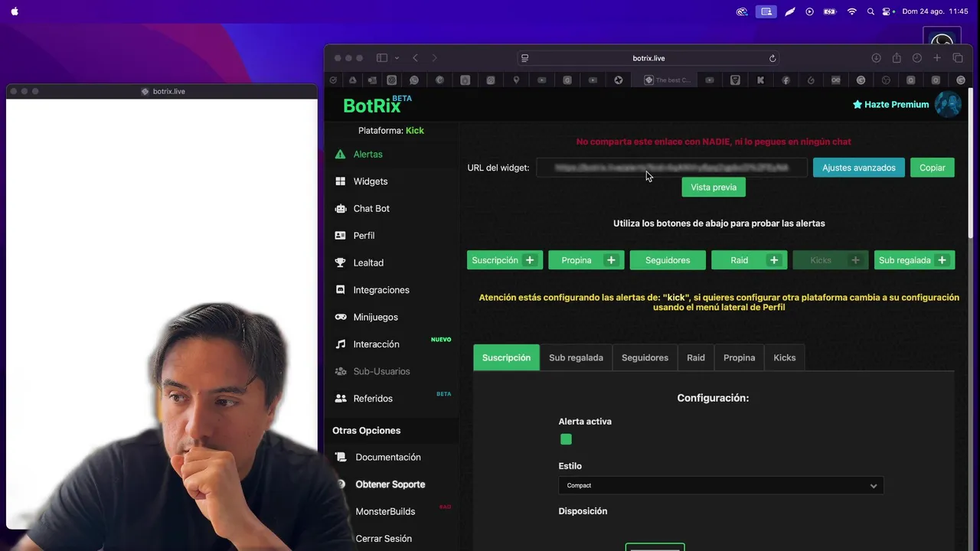This screenshot has height=551, width=980.
Task: Click the 'Plataforma: Kick' label
Action: (390, 131)
